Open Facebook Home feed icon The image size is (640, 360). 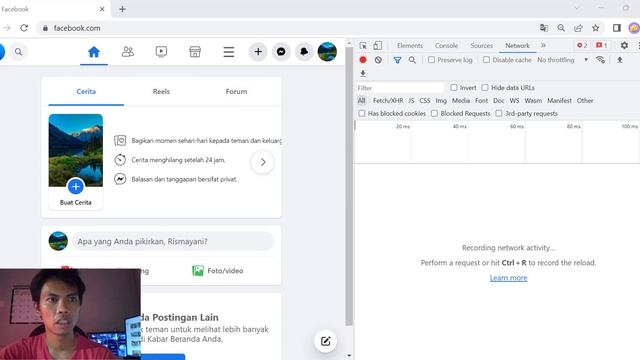pos(94,52)
